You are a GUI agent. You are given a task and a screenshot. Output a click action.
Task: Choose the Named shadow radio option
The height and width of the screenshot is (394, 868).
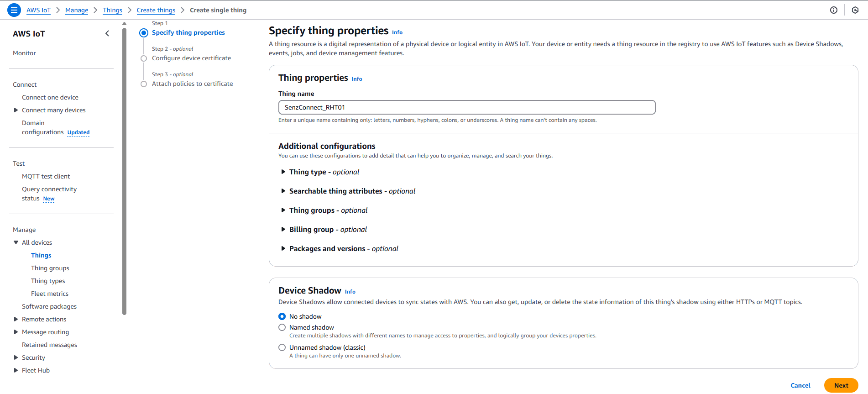(282, 327)
